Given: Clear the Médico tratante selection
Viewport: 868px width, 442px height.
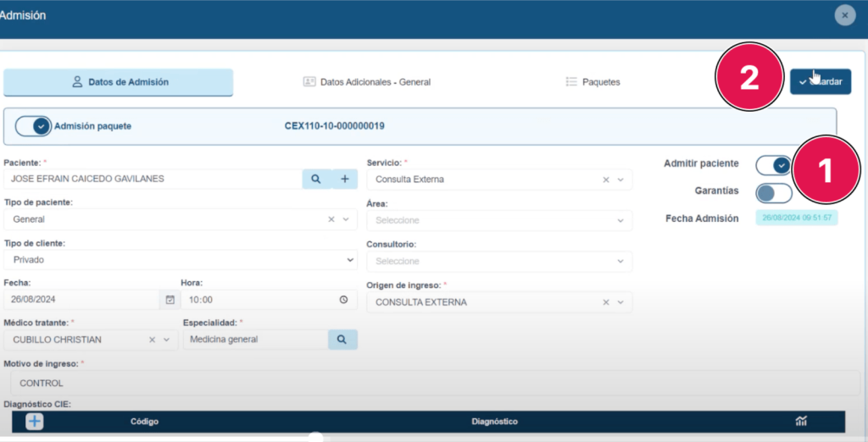Looking at the screenshot, I should tap(153, 340).
